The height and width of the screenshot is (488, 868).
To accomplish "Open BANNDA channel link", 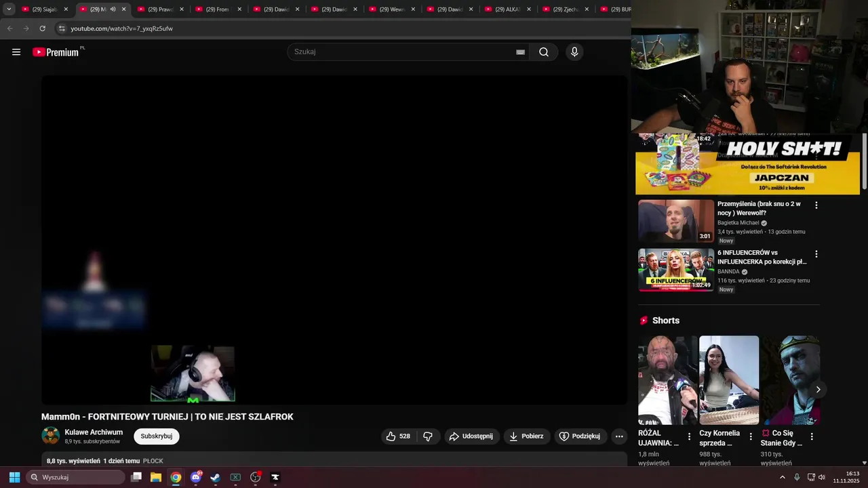I will tap(728, 272).
